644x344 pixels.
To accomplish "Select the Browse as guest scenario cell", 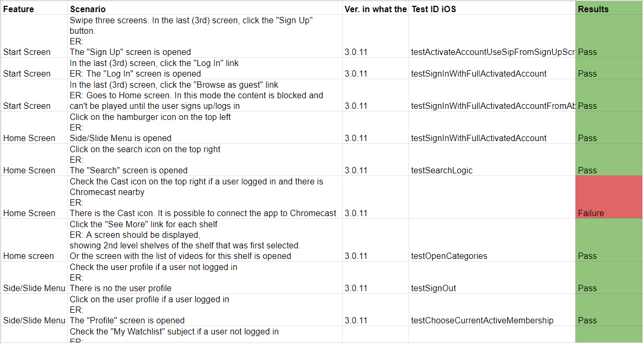I will (x=205, y=95).
